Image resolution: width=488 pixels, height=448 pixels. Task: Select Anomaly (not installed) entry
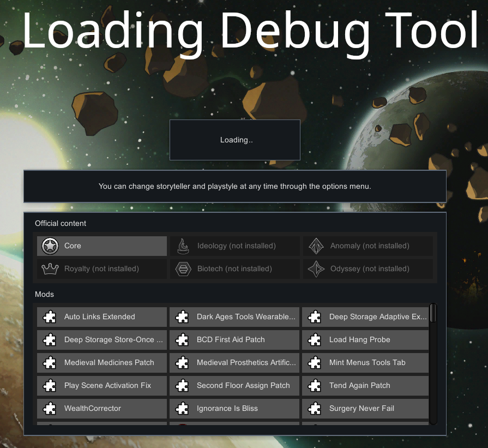[x=368, y=246]
